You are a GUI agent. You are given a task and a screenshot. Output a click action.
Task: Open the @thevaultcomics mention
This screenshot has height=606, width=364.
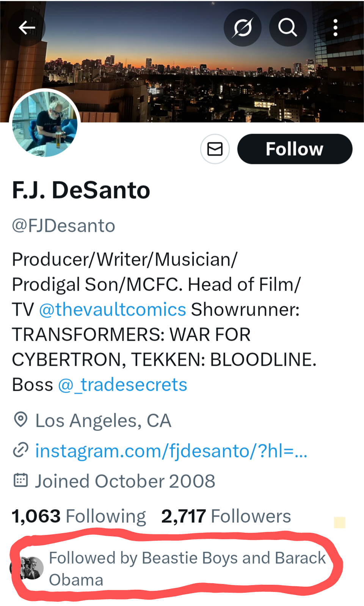pos(112,309)
